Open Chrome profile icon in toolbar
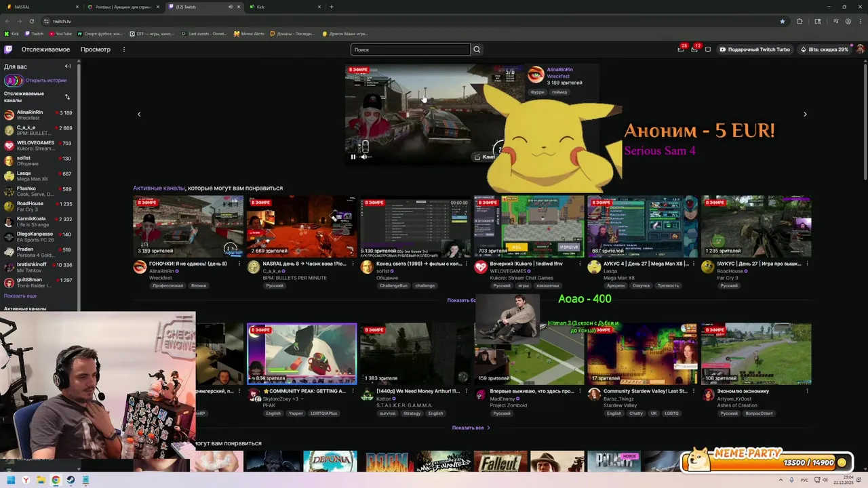 (848, 21)
